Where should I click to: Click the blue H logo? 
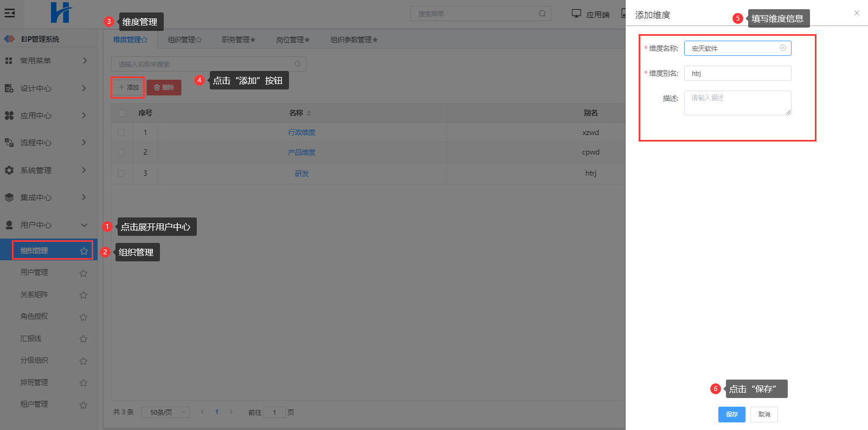(x=61, y=12)
